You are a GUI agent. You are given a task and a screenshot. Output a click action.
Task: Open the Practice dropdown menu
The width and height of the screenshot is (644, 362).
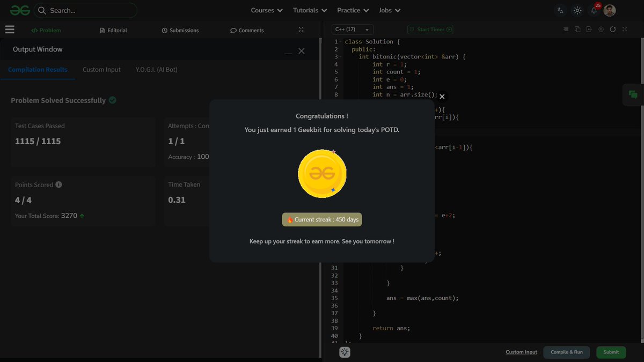tap(353, 10)
